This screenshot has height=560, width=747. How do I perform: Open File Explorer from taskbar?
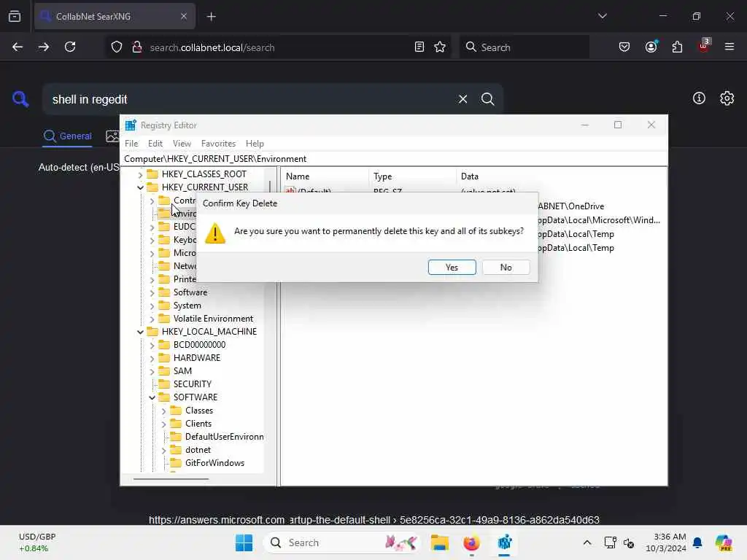pos(440,542)
